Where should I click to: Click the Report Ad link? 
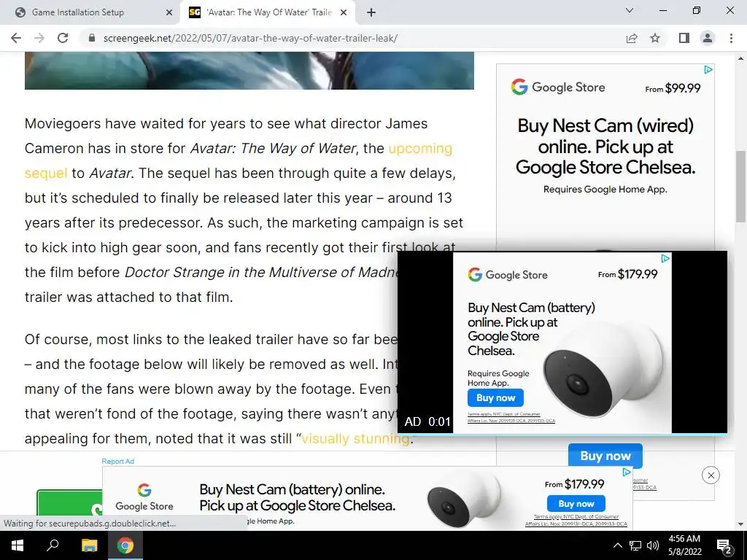pyautogui.click(x=117, y=461)
